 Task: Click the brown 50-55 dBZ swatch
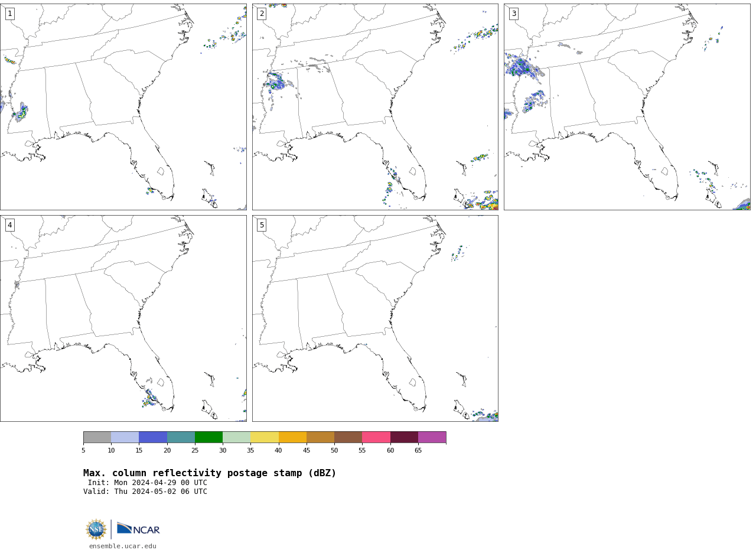pos(348,437)
